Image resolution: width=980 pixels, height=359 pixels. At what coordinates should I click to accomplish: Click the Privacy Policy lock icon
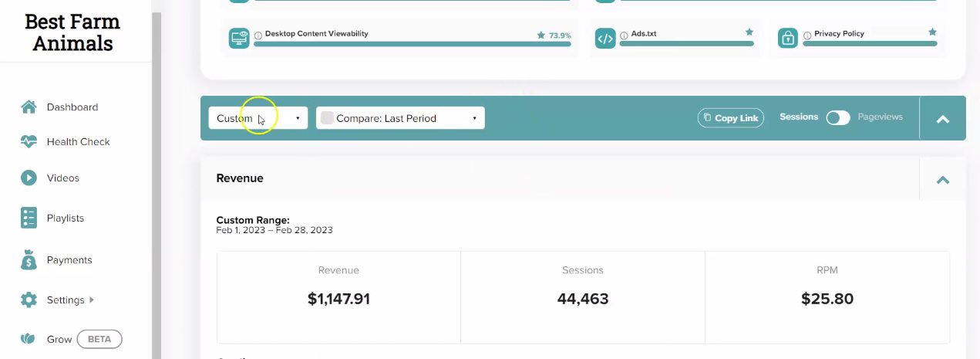(787, 39)
